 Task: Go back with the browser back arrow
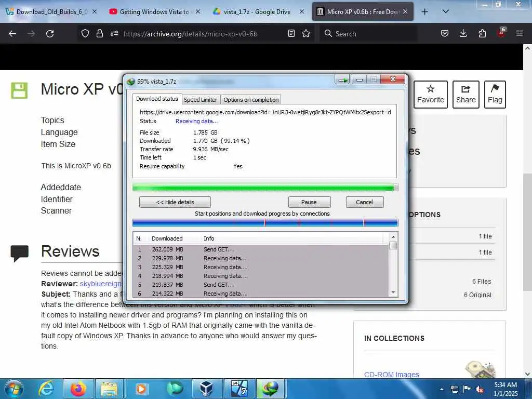[x=12, y=34]
